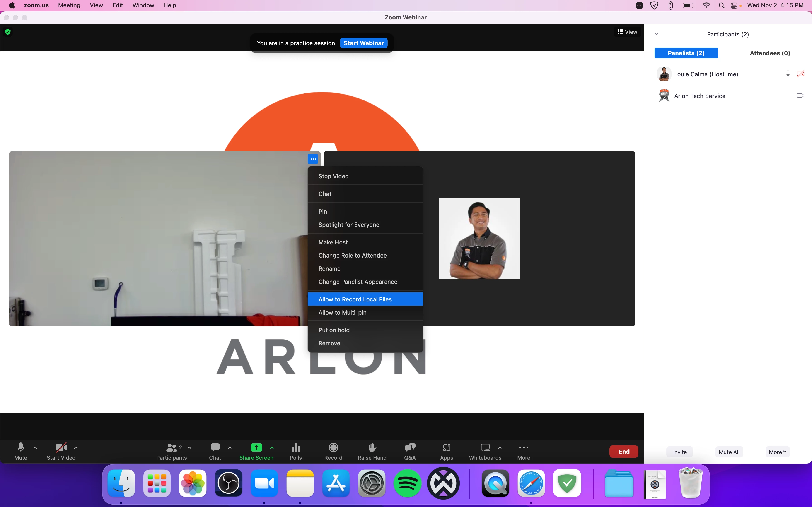812x507 pixels.
Task: Click the Mute All button
Action: point(729,452)
